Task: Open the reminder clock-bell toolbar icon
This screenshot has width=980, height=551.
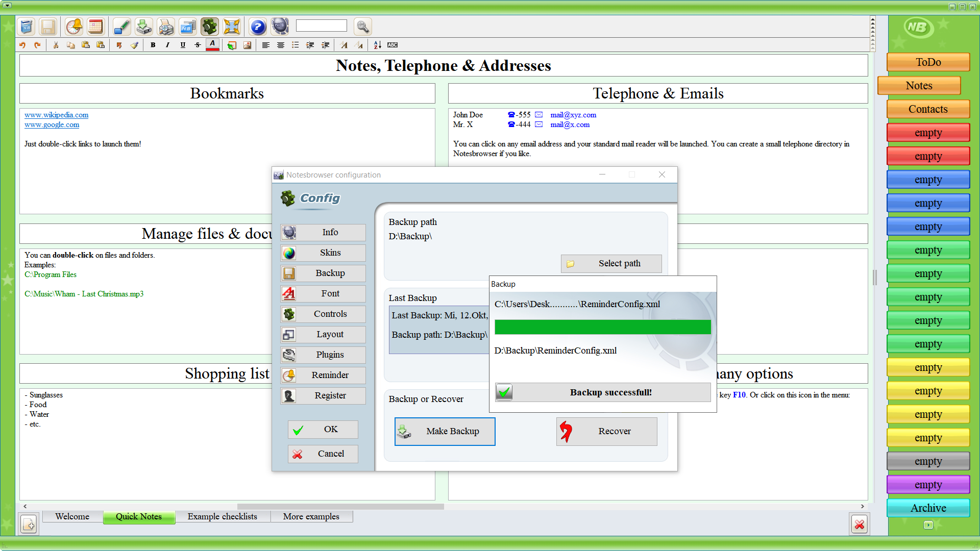Action: pyautogui.click(x=74, y=27)
